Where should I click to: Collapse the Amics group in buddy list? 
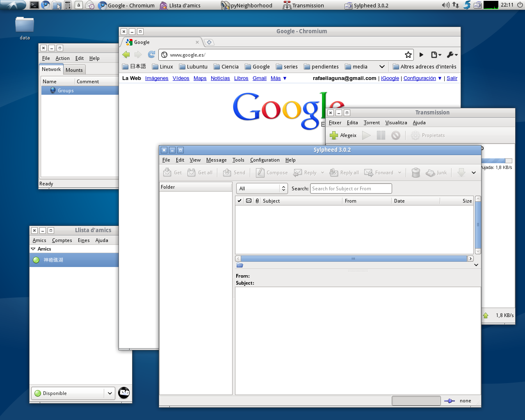[33, 249]
